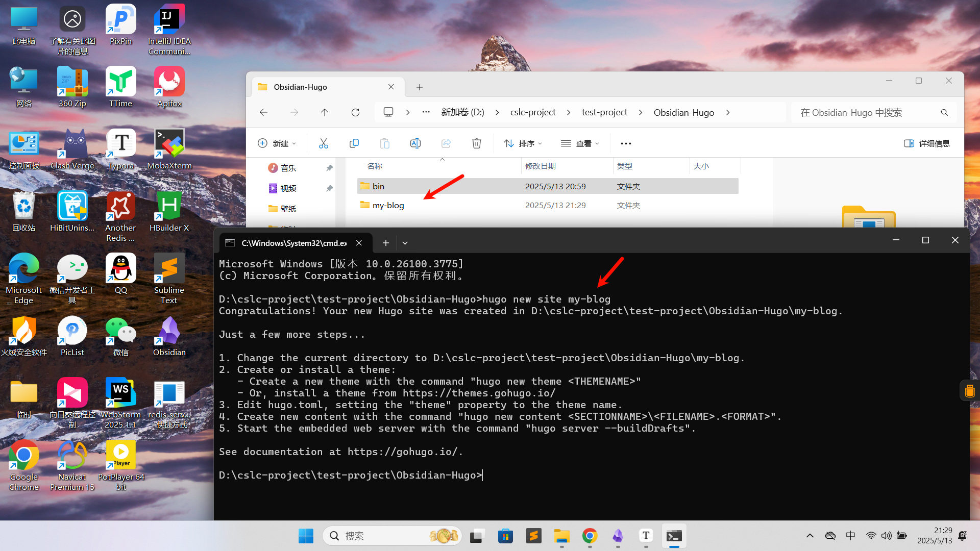Select the cmd.exe terminal tab
The height and width of the screenshot is (551, 980).
click(293, 243)
